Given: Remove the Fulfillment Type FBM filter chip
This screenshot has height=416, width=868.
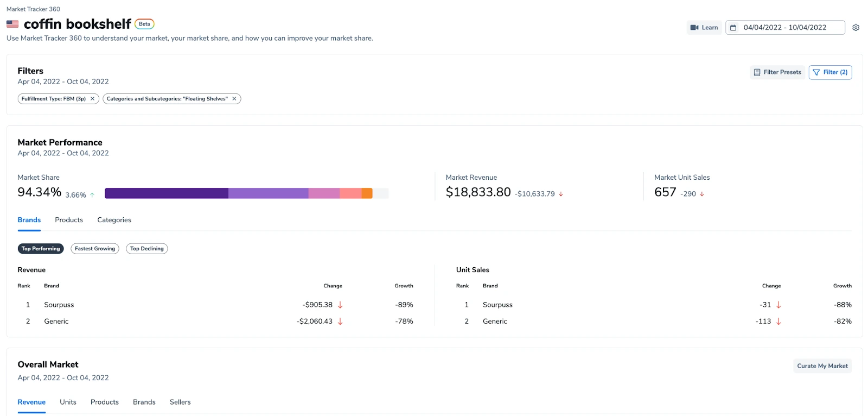Looking at the screenshot, I should [93, 99].
